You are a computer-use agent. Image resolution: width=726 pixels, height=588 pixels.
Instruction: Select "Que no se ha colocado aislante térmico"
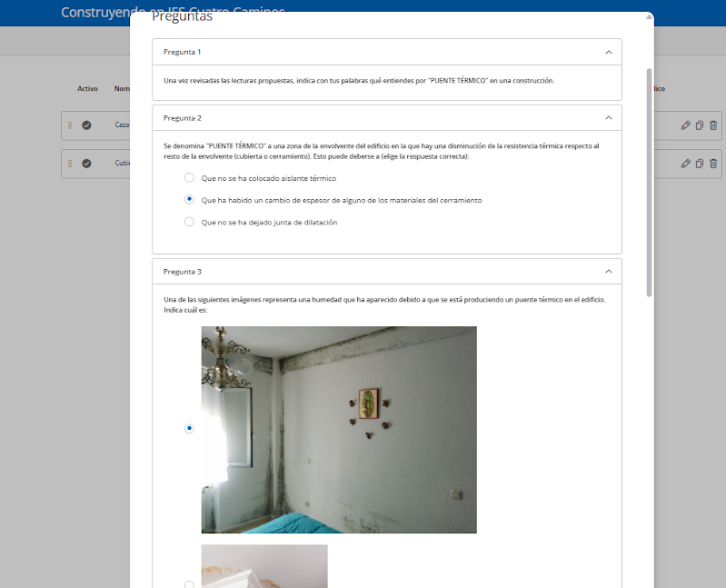coord(189,178)
